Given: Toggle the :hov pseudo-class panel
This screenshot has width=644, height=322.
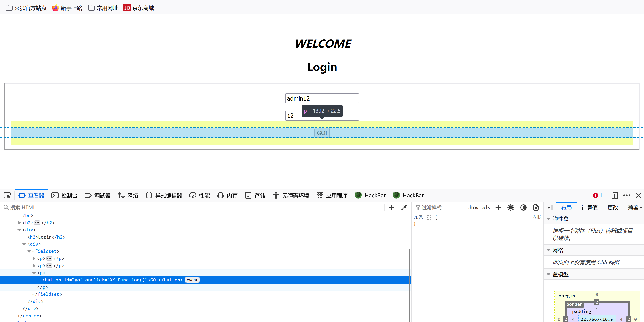Looking at the screenshot, I should [x=473, y=207].
